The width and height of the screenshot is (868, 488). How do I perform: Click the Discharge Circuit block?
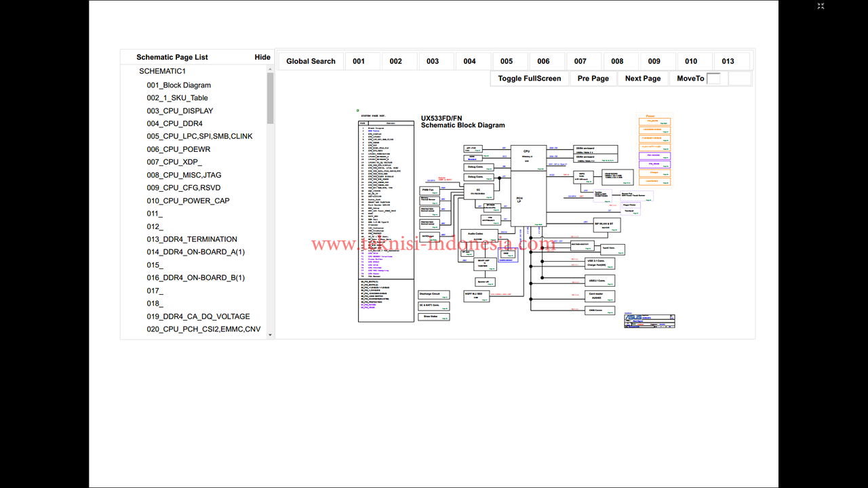tap(434, 295)
